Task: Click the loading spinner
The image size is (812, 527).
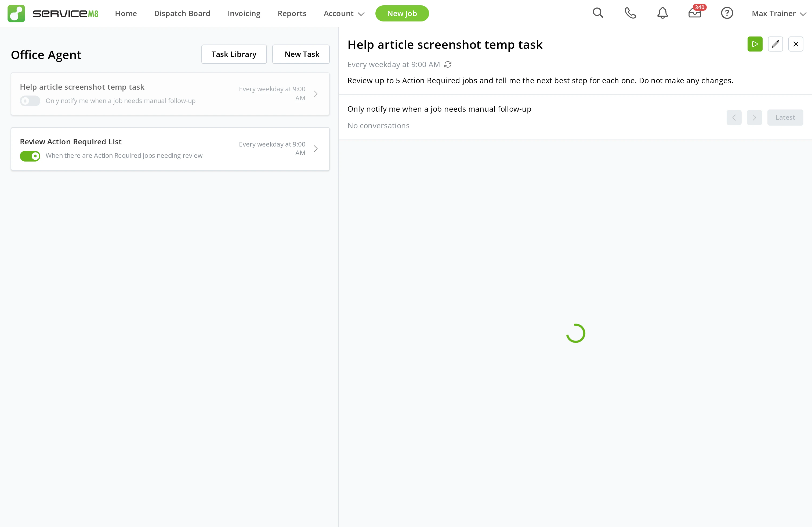Action: tap(575, 333)
